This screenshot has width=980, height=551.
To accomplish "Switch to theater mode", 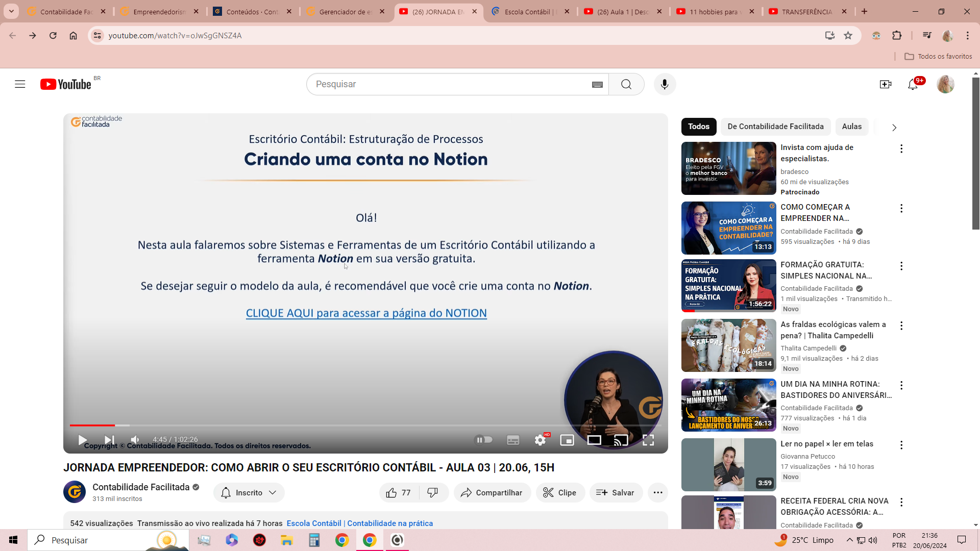I will point(594,440).
